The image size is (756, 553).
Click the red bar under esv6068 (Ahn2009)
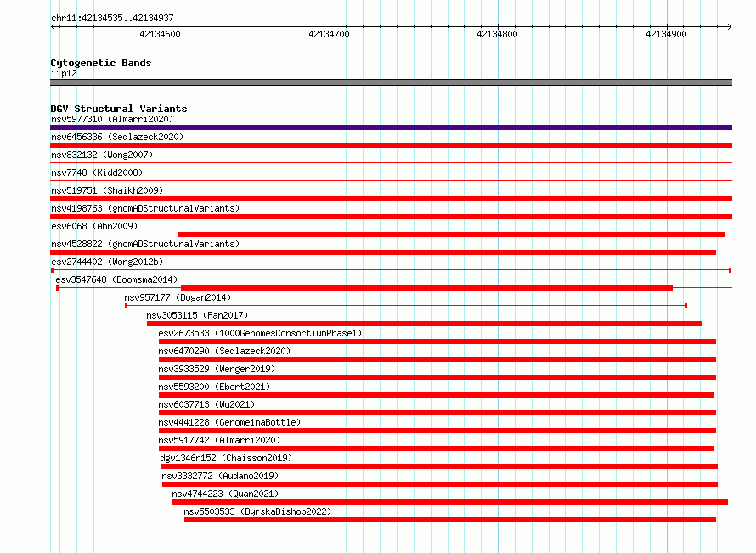pos(451,234)
